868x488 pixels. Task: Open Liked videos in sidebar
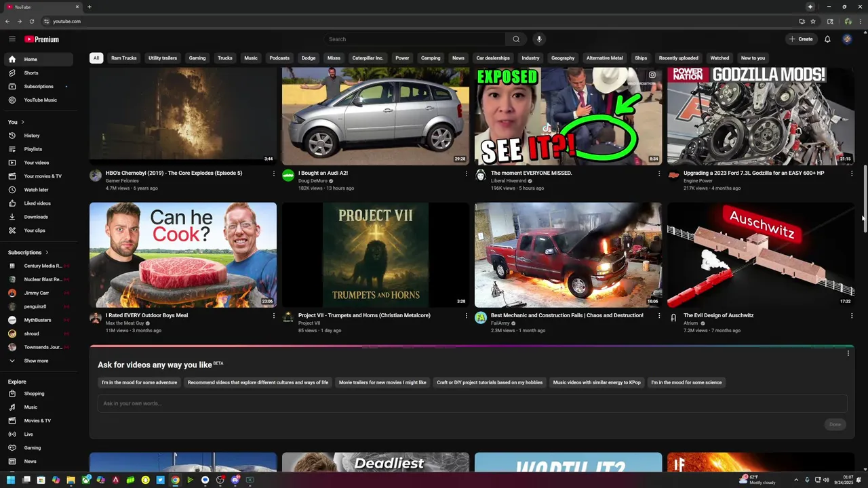[x=39, y=203]
